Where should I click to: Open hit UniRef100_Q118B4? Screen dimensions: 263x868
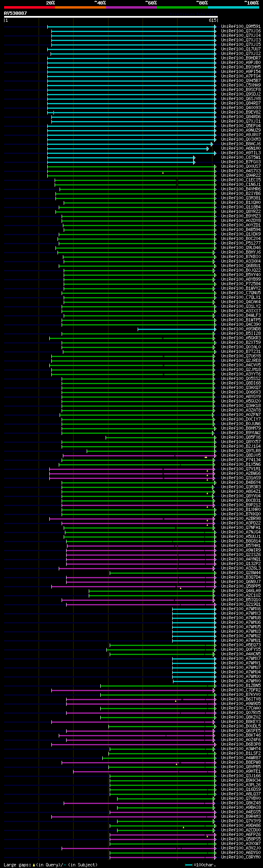[241, 207]
